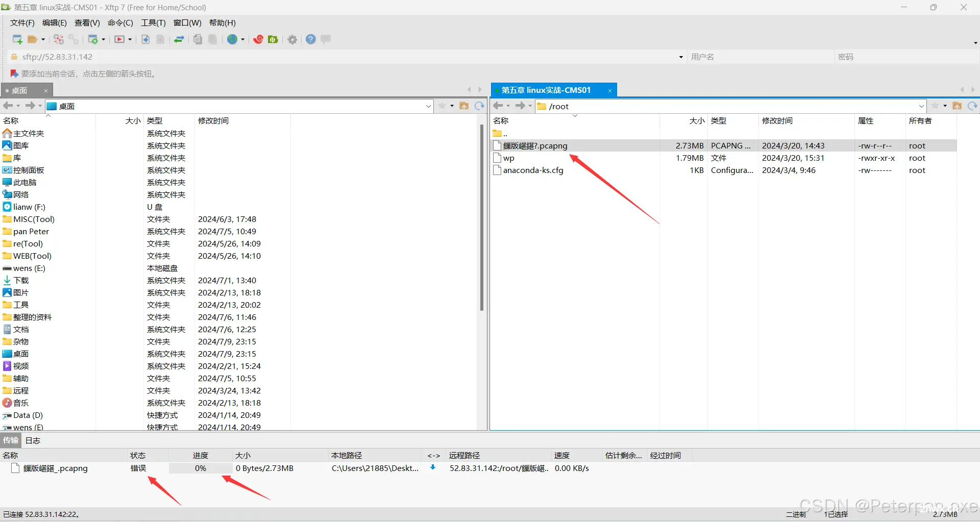Expand the Open Session dropdown arrow
Screen dimensions: 980x522
[x=43, y=39]
